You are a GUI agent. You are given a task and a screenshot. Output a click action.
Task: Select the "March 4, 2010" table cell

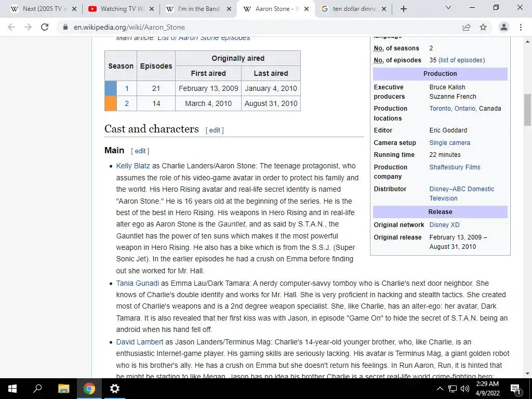[x=208, y=103]
